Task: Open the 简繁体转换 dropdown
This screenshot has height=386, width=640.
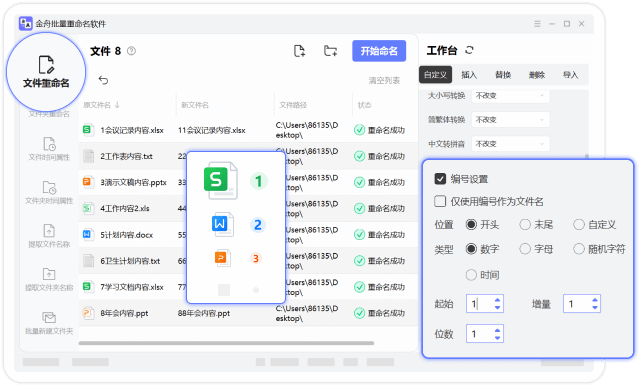Action: [x=510, y=120]
